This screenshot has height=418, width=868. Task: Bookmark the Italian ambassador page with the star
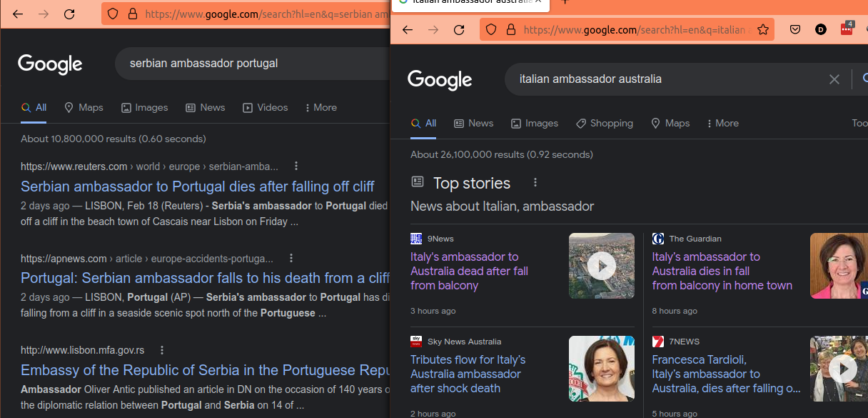[763, 29]
